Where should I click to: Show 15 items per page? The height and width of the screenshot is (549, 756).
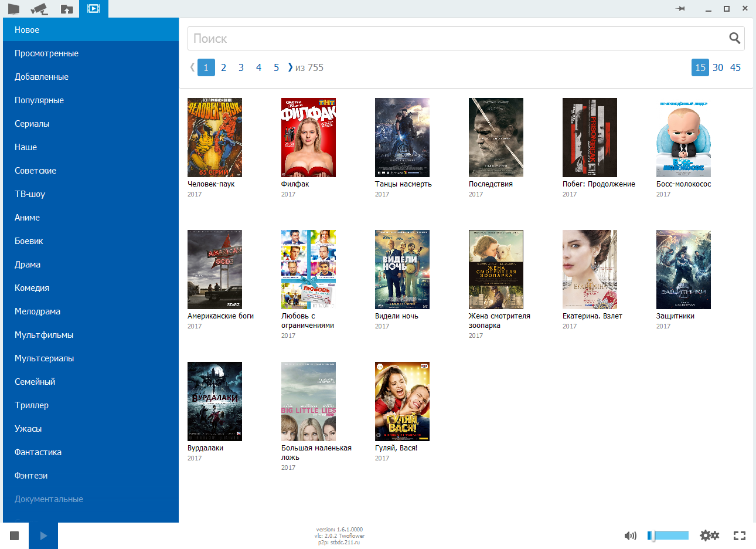tap(700, 67)
